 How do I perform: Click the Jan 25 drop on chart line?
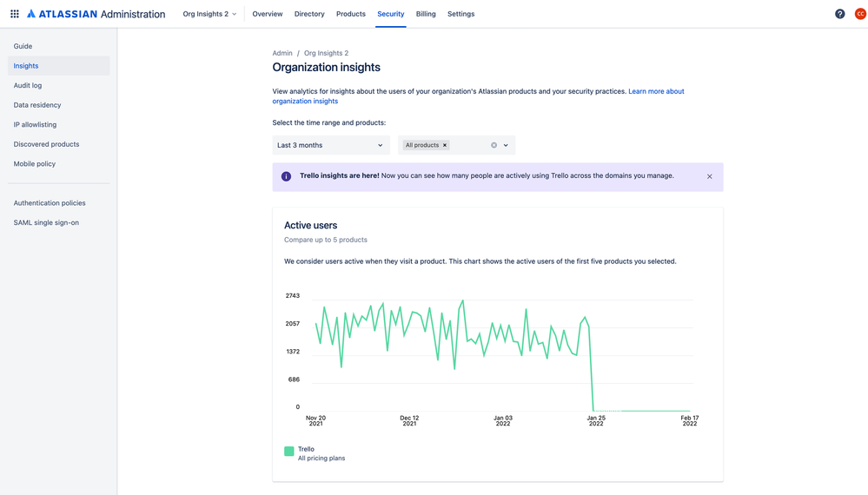(592, 369)
